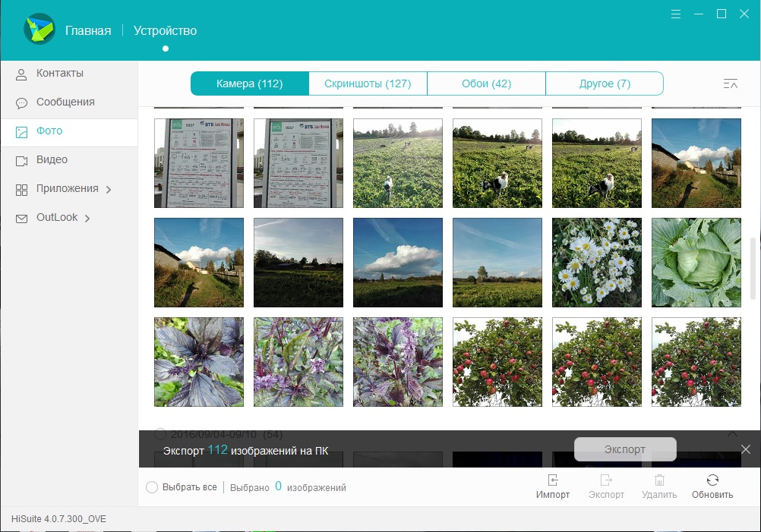Expand the OutLook chevron

coord(87,219)
